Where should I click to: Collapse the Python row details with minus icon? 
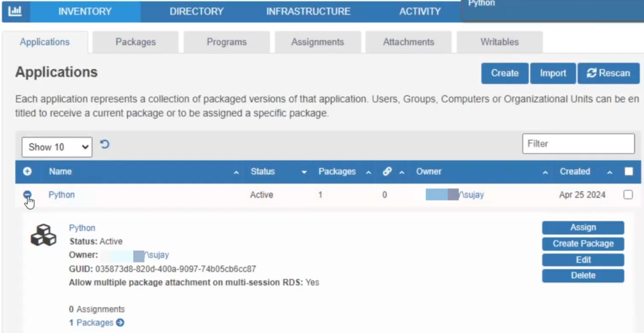point(28,194)
